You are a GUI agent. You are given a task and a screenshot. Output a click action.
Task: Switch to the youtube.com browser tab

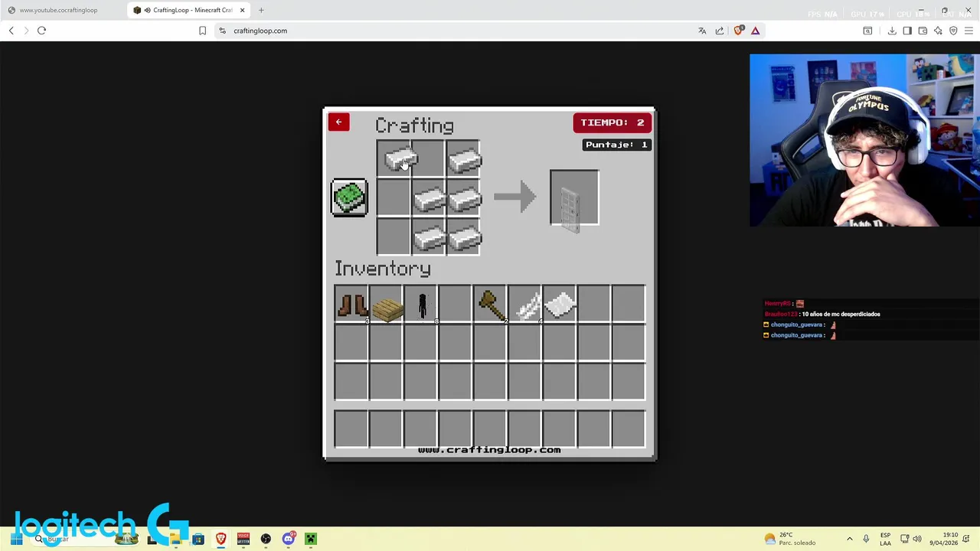58,10
